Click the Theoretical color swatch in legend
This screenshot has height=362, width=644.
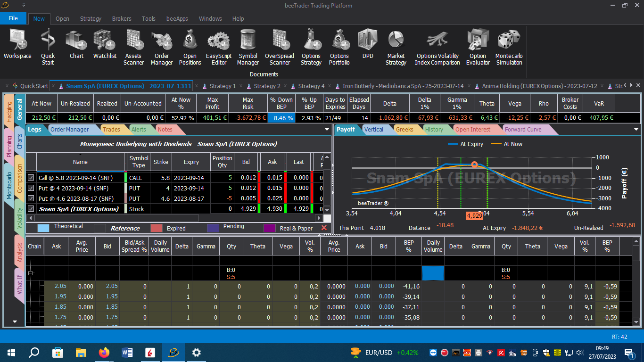coord(43,228)
